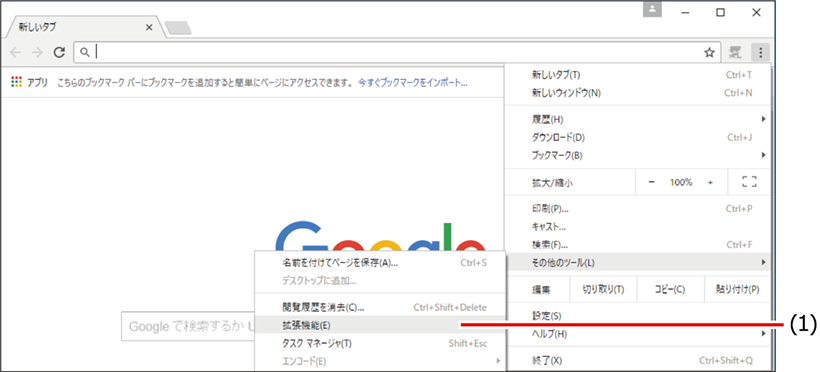820x372 pixels.
Task: Choose 新しいウィンドウ(N) menu item
Action: click(637, 93)
